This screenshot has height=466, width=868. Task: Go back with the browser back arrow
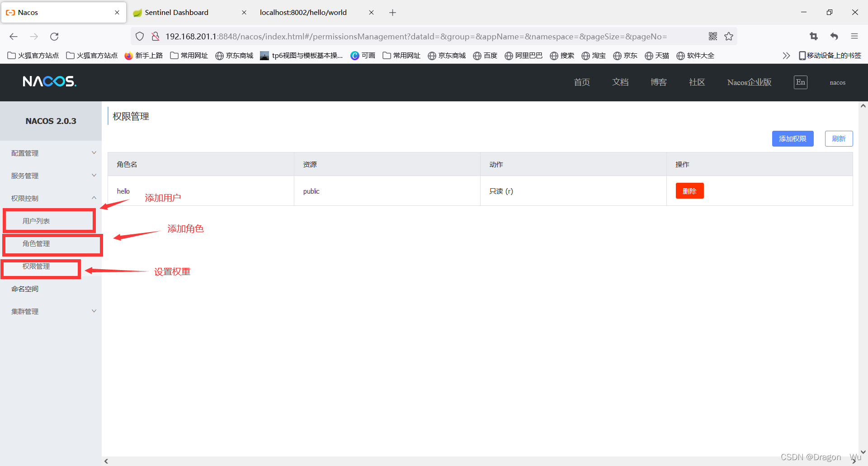pos(14,37)
